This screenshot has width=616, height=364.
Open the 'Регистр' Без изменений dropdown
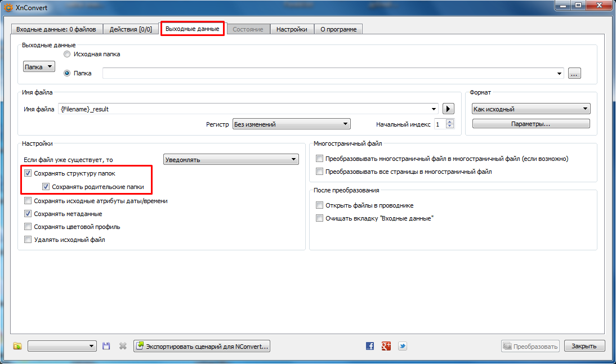click(292, 124)
